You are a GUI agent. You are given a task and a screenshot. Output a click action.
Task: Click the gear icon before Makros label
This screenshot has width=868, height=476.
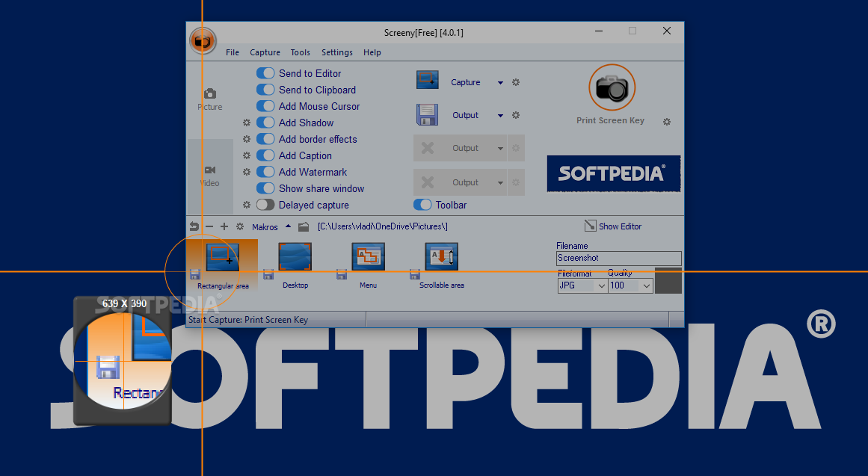240,226
